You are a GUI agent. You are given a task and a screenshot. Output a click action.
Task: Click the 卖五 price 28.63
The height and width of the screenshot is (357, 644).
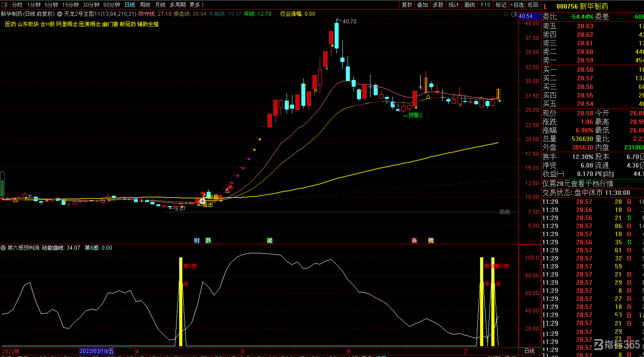pyautogui.click(x=585, y=26)
